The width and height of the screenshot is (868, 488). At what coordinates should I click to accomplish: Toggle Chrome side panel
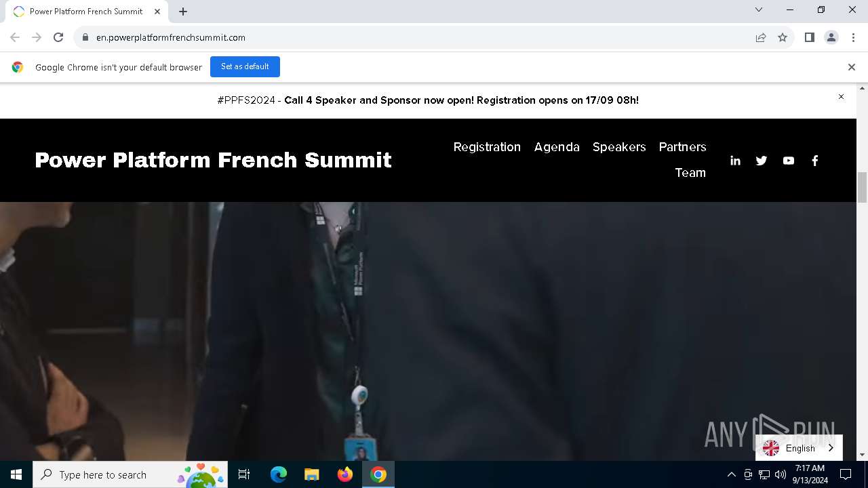pyautogui.click(x=809, y=37)
